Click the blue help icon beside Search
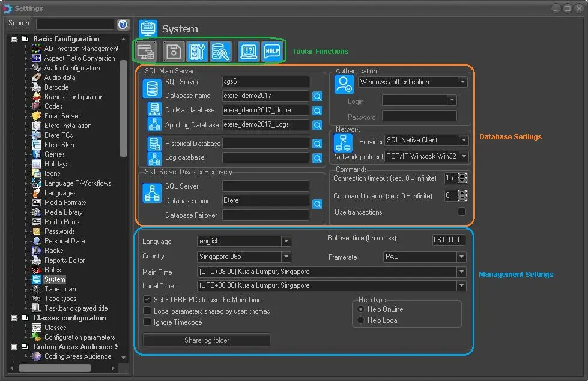588x381 pixels. pos(123,24)
